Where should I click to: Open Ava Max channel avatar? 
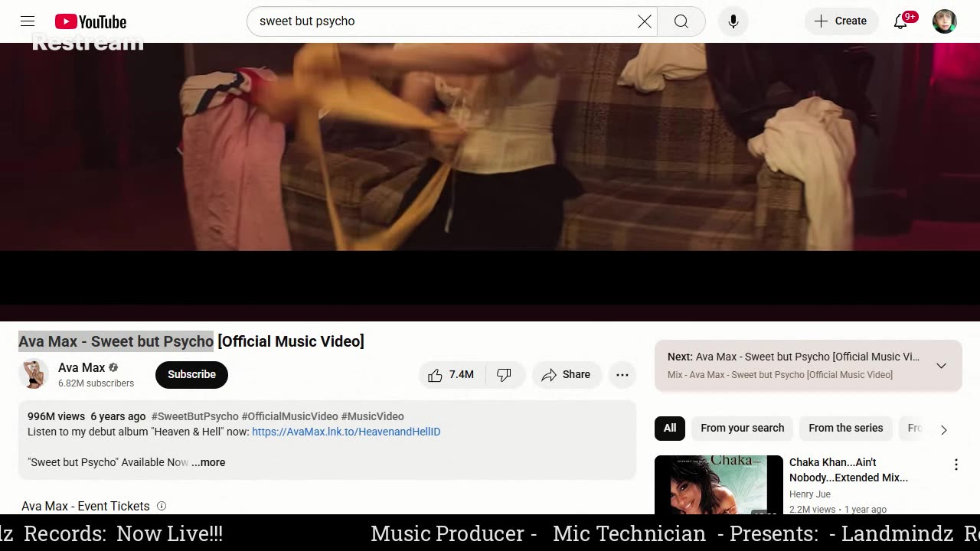34,374
